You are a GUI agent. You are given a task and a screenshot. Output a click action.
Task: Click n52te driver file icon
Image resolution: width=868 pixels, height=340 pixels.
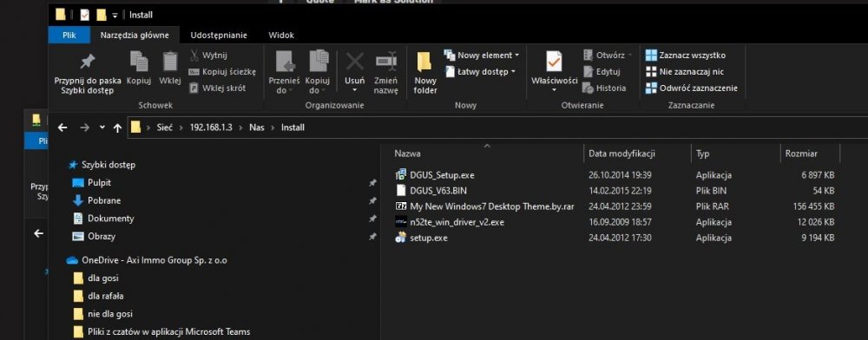click(x=401, y=222)
